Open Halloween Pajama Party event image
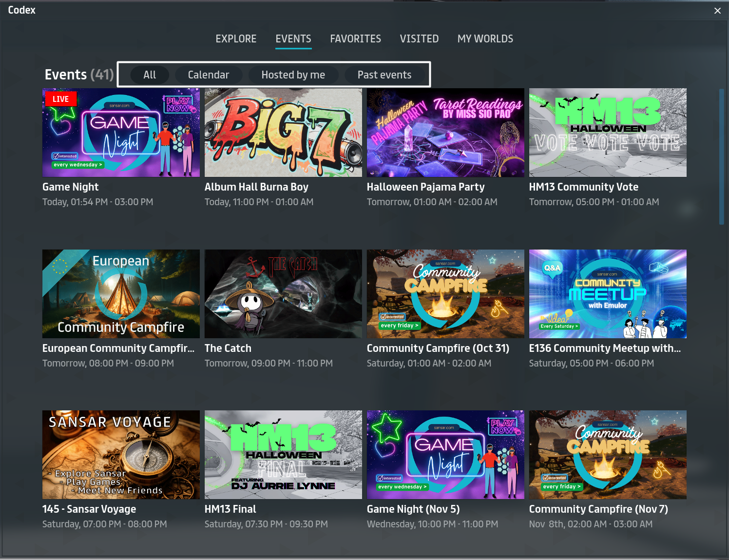 click(445, 133)
